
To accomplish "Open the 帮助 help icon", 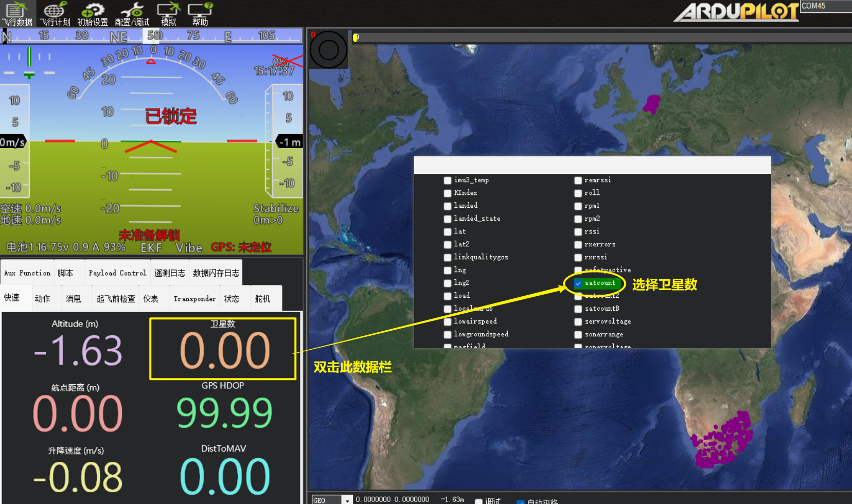I will pyautogui.click(x=200, y=13).
